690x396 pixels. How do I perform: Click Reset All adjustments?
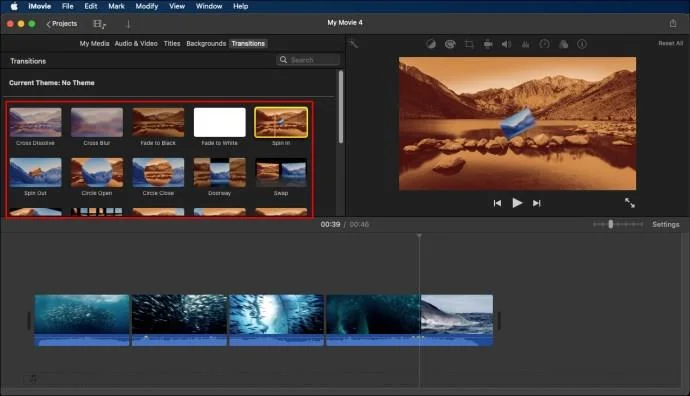coord(671,43)
